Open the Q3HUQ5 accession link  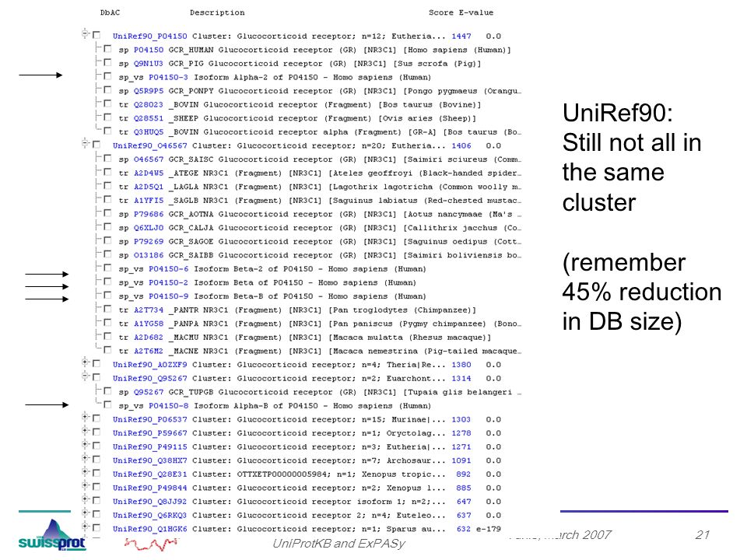pos(148,132)
